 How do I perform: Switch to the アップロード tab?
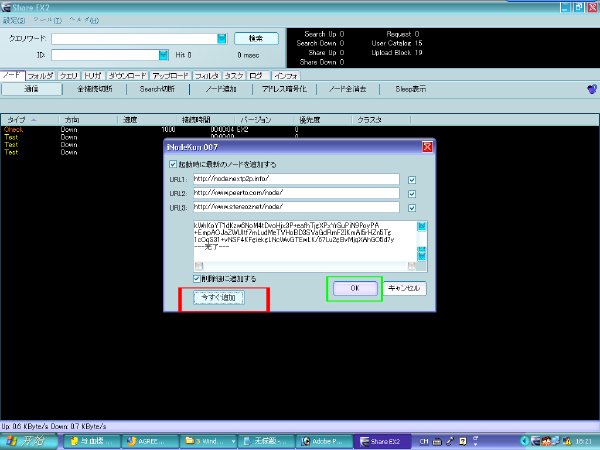pyautogui.click(x=170, y=76)
